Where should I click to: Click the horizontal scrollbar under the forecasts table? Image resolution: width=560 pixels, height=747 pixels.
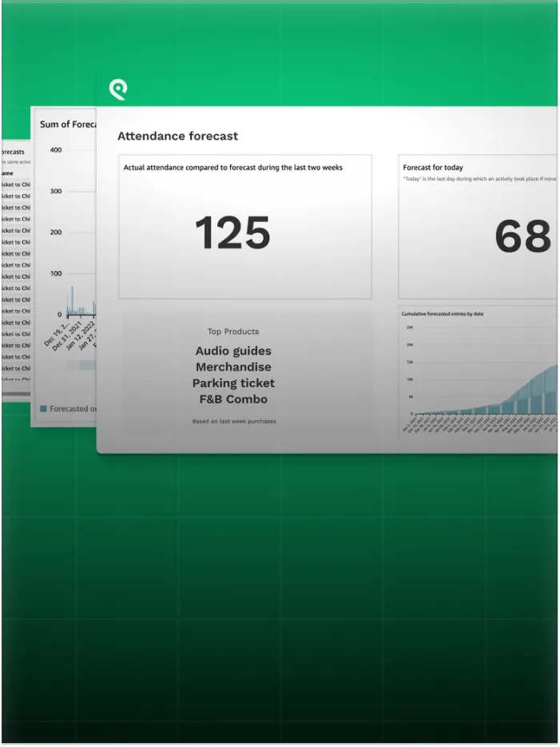pos(16,394)
